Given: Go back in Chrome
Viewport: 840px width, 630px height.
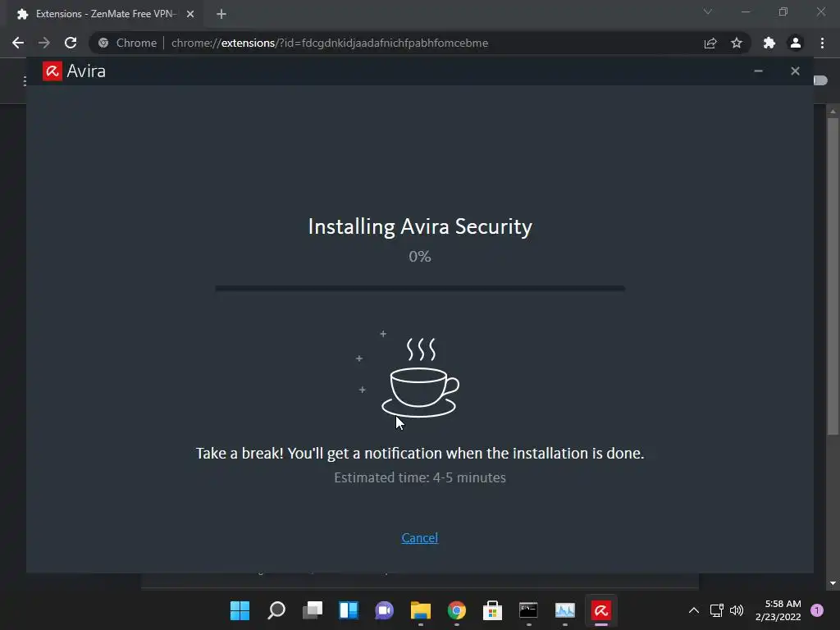Looking at the screenshot, I should tap(18, 43).
